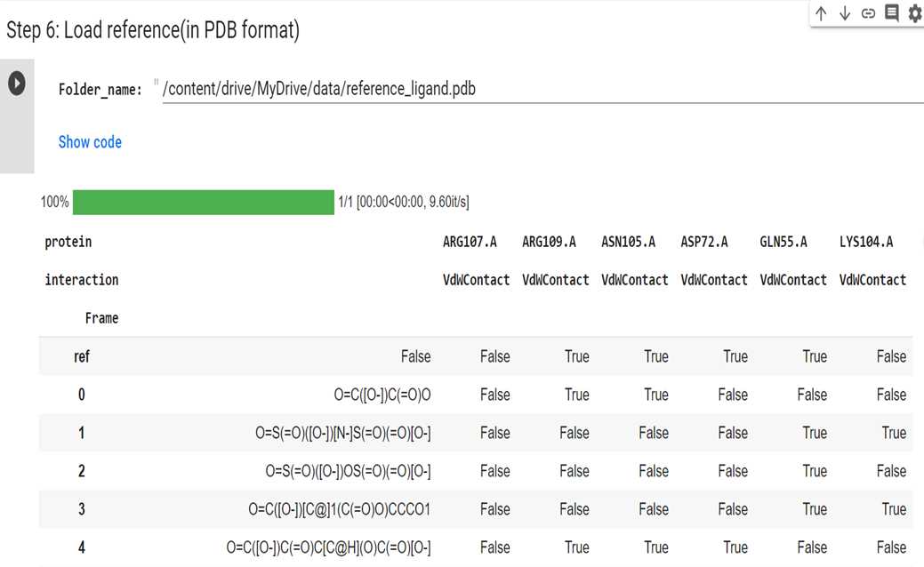Add a comment to the cell
The image size is (924, 567).
click(892, 13)
